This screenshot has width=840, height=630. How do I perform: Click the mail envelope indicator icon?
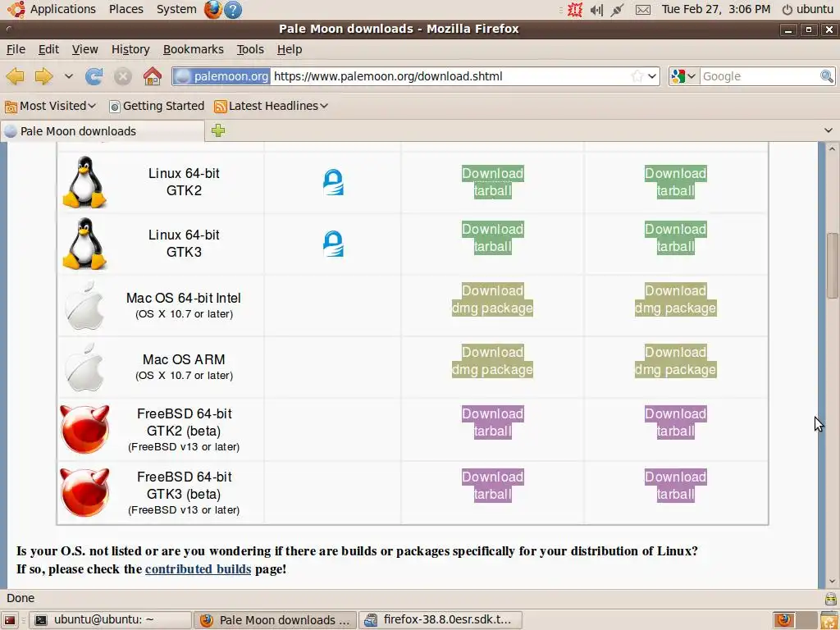643,10
